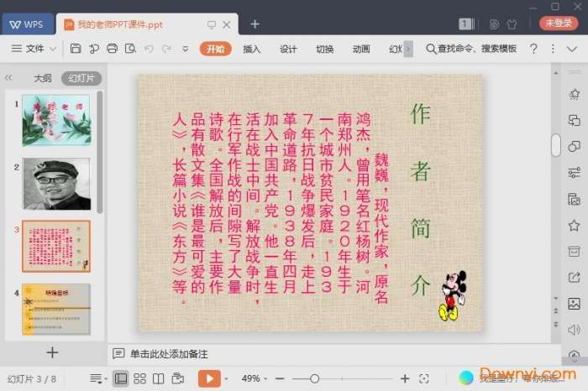Switch to the 幻灯片 slides view
The width and height of the screenshot is (588, 391).
pos(81,78)
